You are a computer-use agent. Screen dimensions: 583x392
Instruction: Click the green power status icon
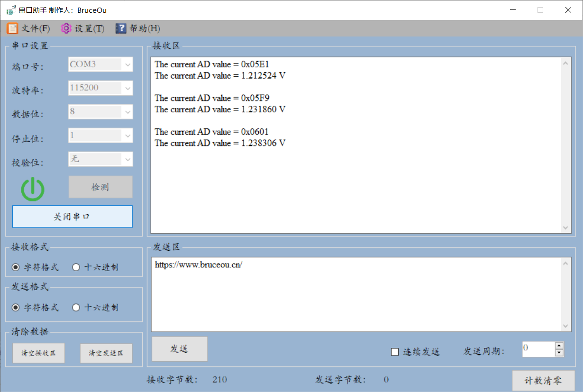click(33, 189)
